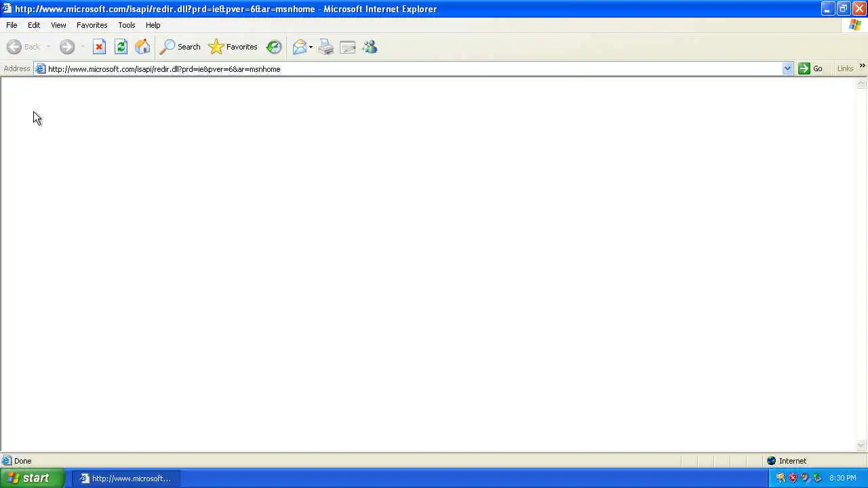The width and height of the screenshot is (868, 488).
Task: Click the Address label
Action: pos(17,68)
